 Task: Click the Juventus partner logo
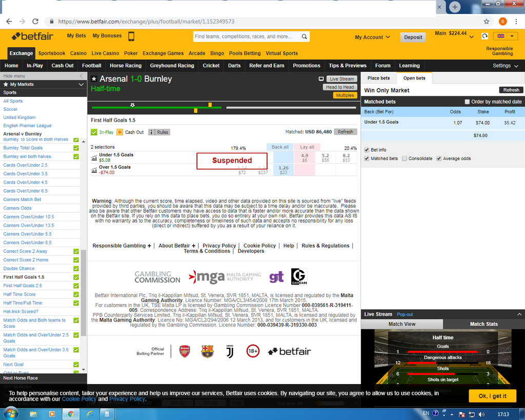click(230, 351)
